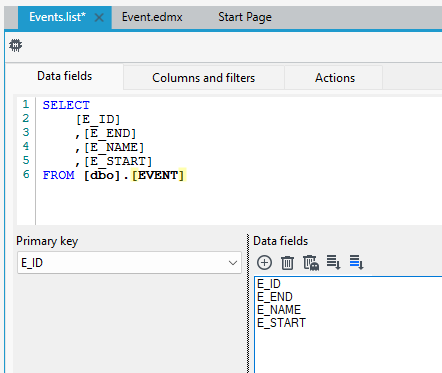
Task: Close the Events.list tab
Action: 99,17
